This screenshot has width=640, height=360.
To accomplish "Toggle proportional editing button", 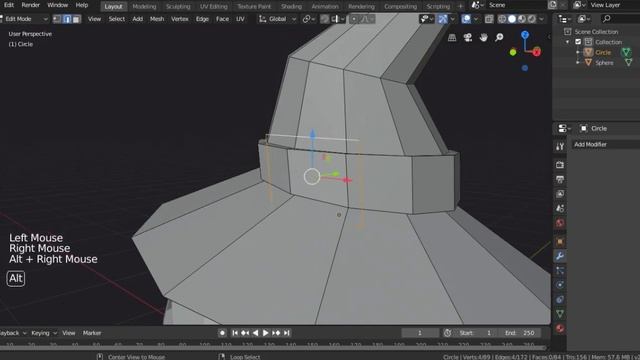I will pyautogui.click(x=354, y=19).
